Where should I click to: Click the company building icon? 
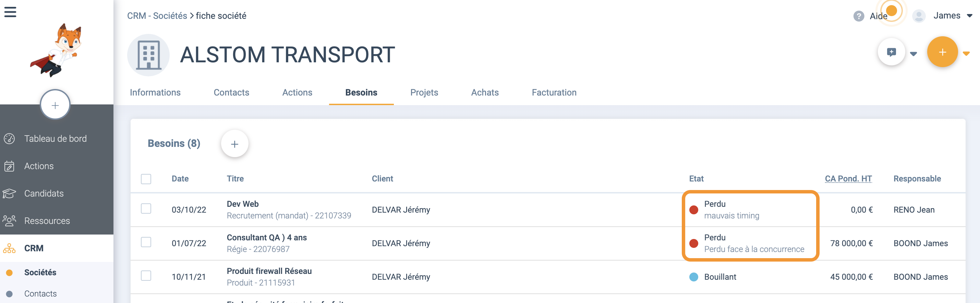pyautogui.click(x=148, y=55)
